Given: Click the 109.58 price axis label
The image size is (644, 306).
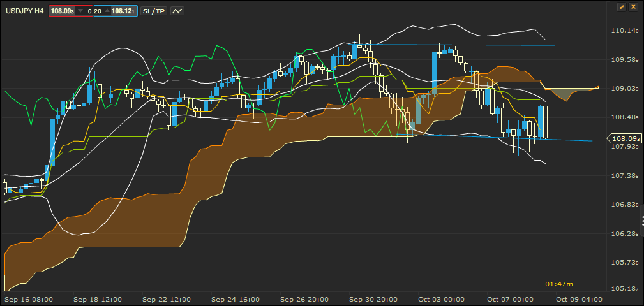Looking at the screenshot, I should [x=624, y=60].
